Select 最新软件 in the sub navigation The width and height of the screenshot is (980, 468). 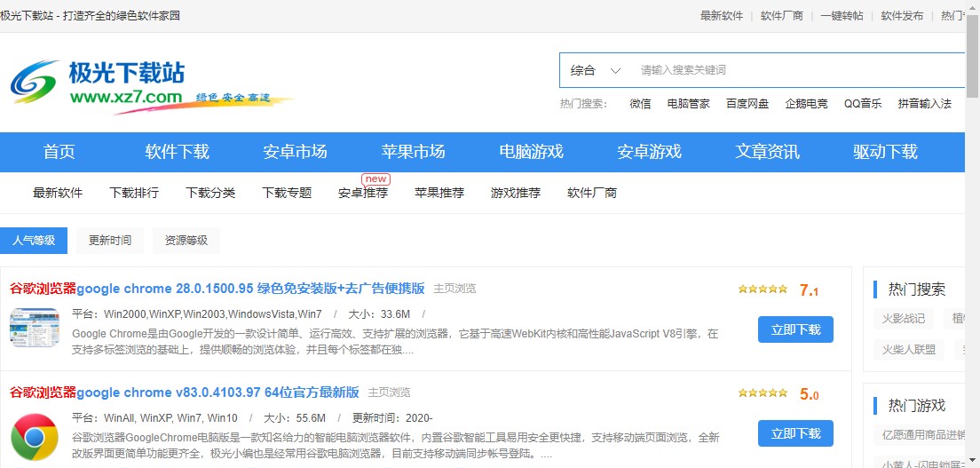58,193
